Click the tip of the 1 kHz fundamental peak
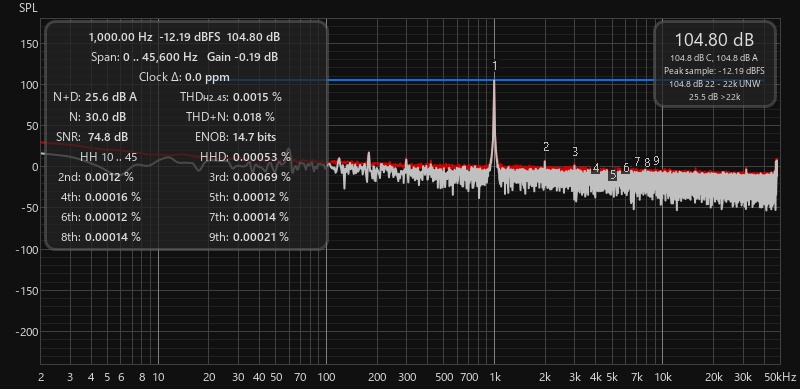This screenshot has height=389, width=800. [x=494, y=80]
